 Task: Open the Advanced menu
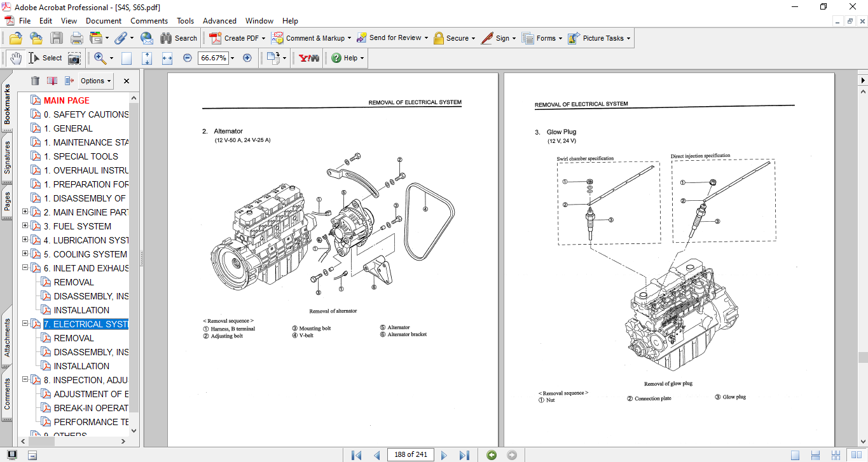click(218, 21)
